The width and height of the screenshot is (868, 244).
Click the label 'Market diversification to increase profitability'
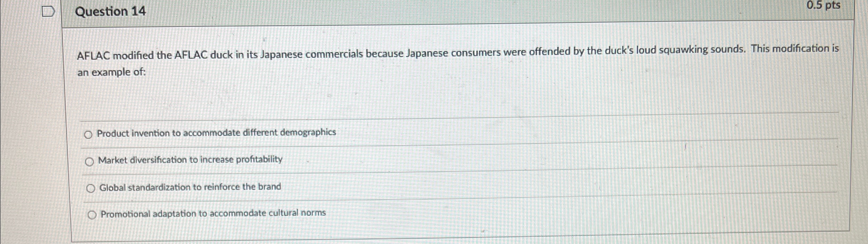(x=190, y=160)
